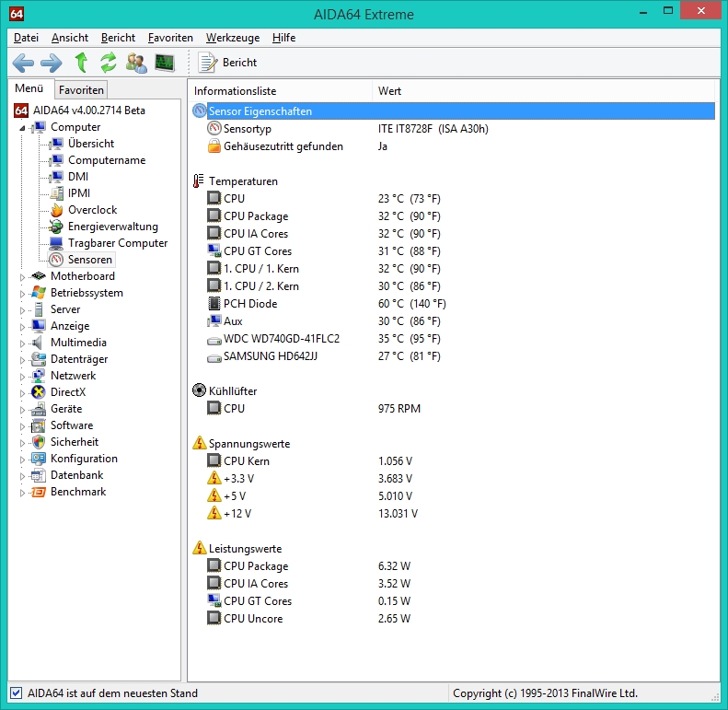
Task: Click the AIDA64 64 logo in title bar
Action: [x=17, y=14]
